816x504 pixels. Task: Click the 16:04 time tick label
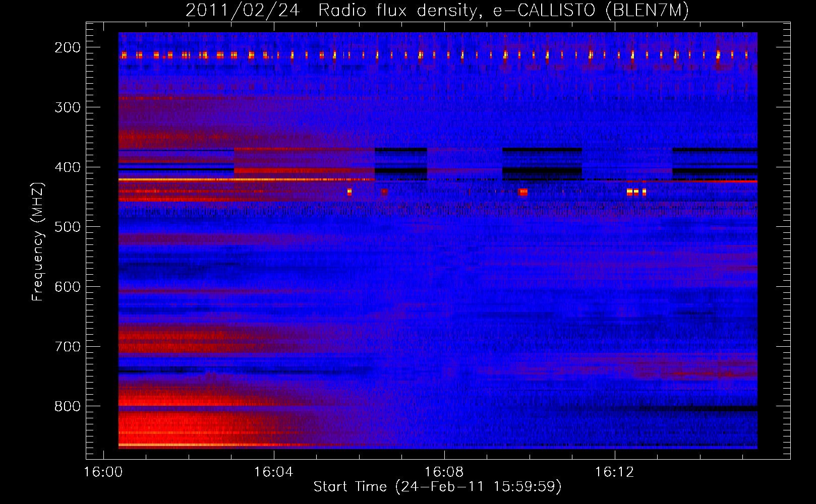click(274, 472)
